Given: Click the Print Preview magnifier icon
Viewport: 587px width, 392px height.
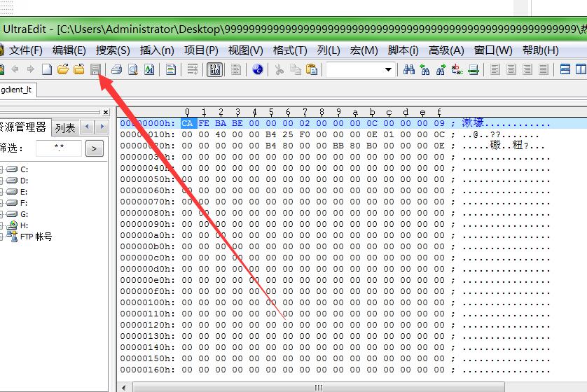Looking at the screenshot, I should (x=133, y=69).
